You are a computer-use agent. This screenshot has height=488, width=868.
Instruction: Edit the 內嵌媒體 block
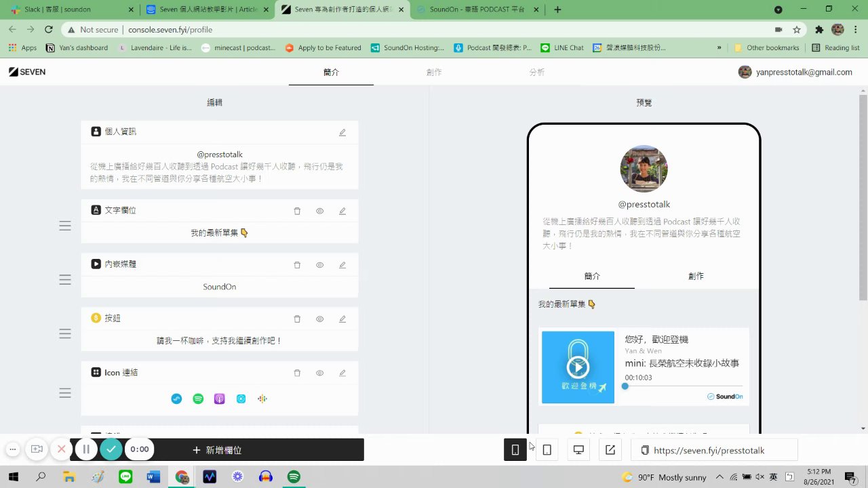(342, 264)
